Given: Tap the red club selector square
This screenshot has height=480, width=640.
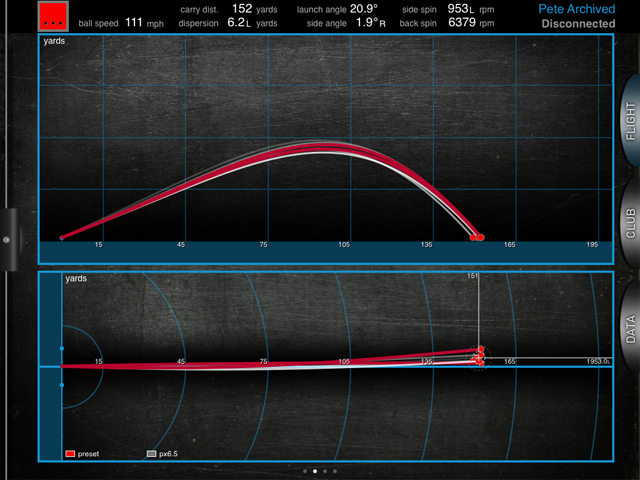Looking at the screenshot, I should click(x=54, y=15).
